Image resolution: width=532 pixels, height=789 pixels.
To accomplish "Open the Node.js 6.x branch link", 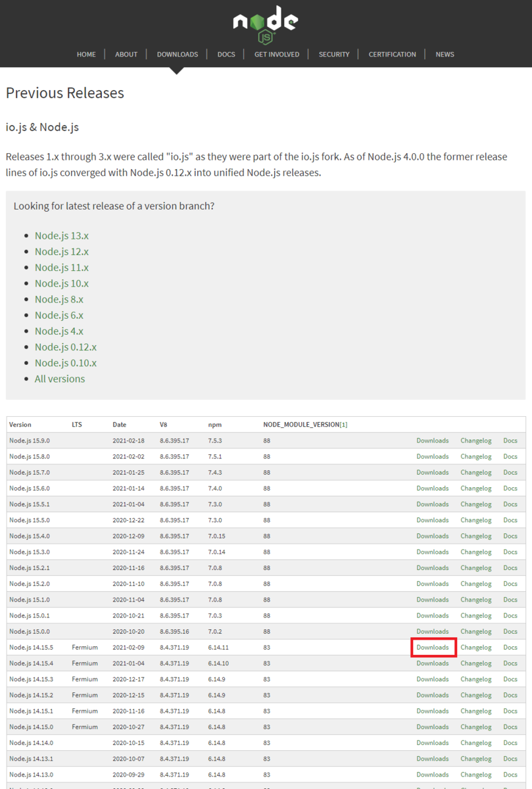I will point(59,315).
